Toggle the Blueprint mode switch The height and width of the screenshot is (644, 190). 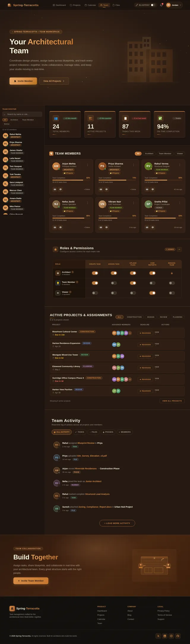[153, 5]
